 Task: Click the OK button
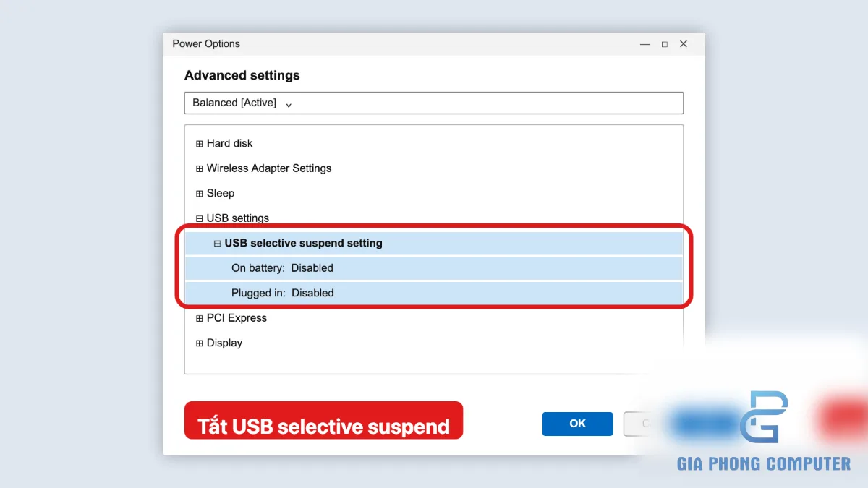(x=577, y=424)
